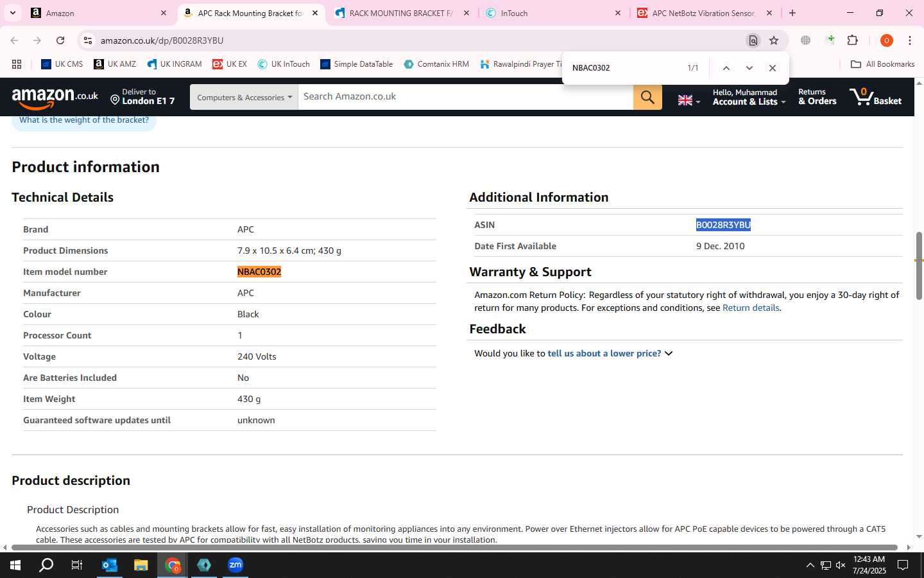Click 'What is the weight of the bracket?' question

[84, 120]
